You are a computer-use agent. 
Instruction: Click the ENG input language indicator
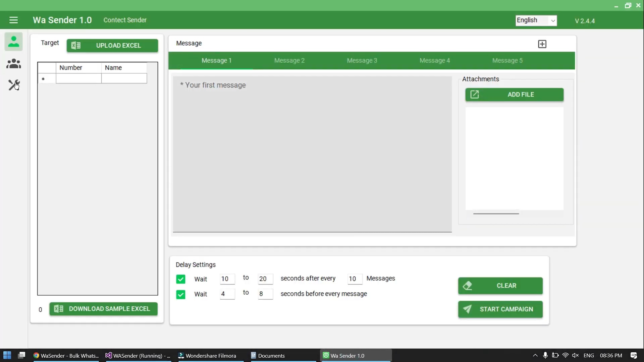pos(589,355)
